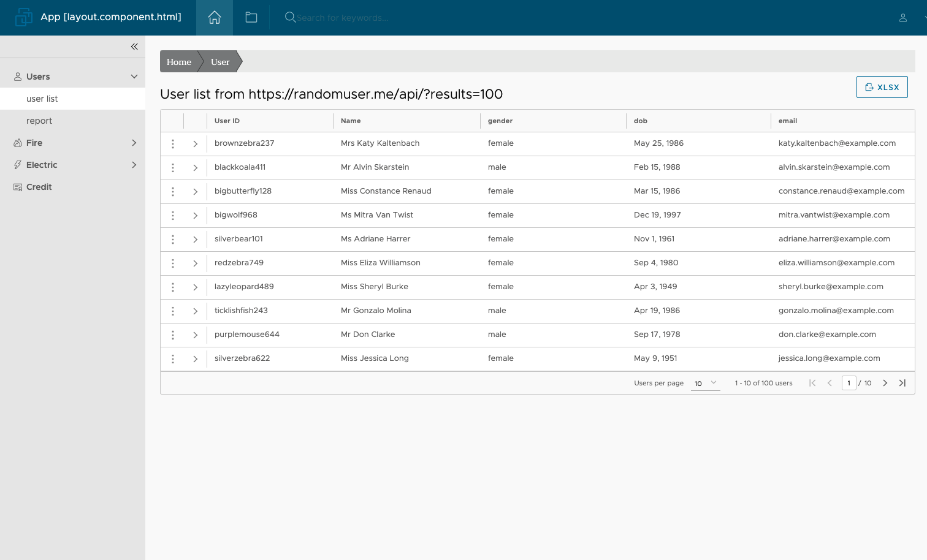Go to the next page arrow
The width and height of the screenshot is (927, 560).
point(885,383)
